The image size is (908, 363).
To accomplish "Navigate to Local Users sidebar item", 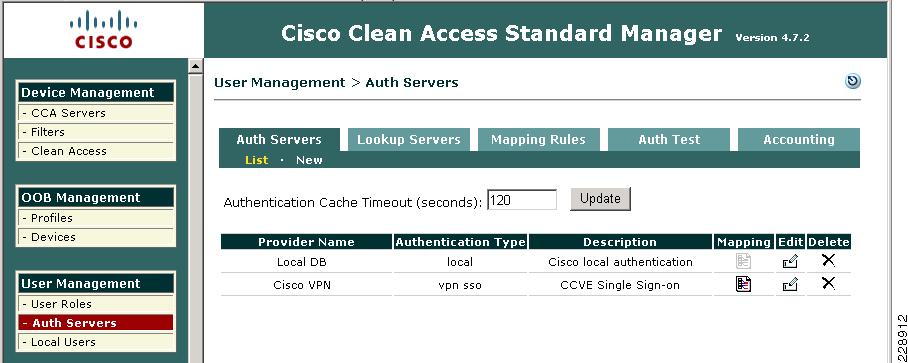I will pyautogui.click(x=96, y=342).
